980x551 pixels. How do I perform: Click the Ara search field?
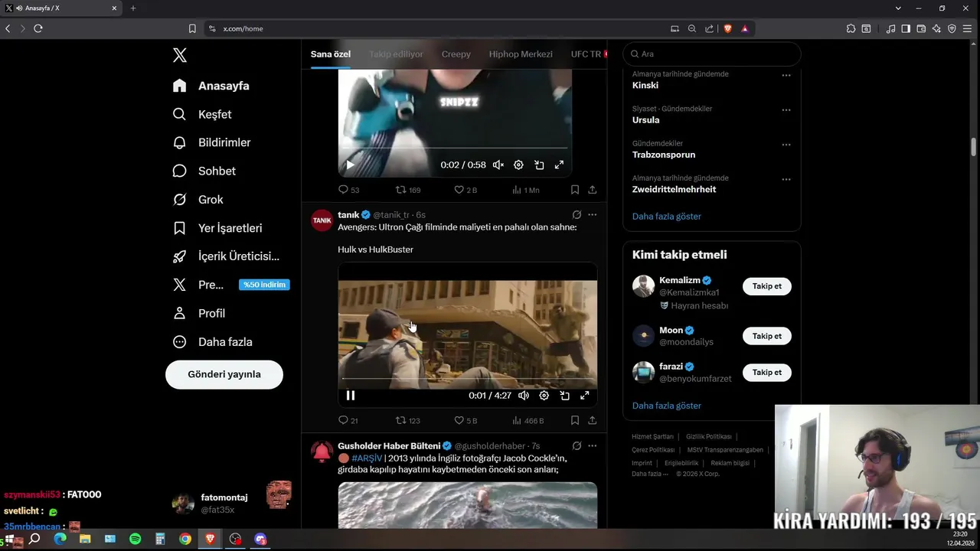pyautogui.click(x=712, y=54)
